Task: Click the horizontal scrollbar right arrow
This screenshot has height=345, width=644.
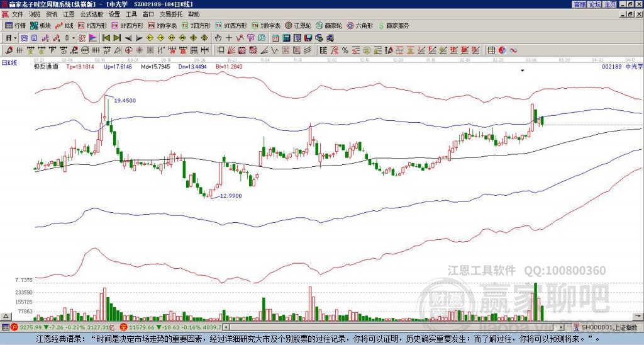Action: coord(561,327)
